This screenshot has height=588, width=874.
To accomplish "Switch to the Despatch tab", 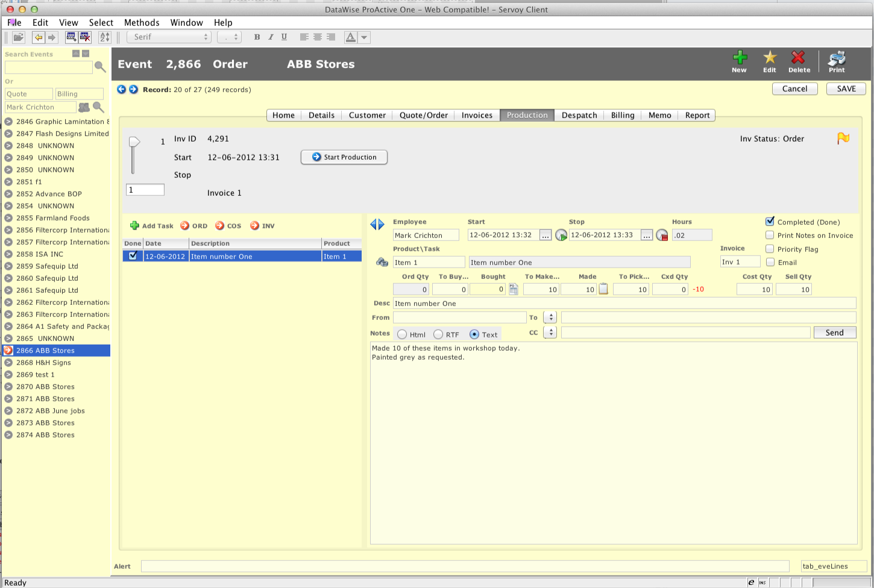I will 579,115.
